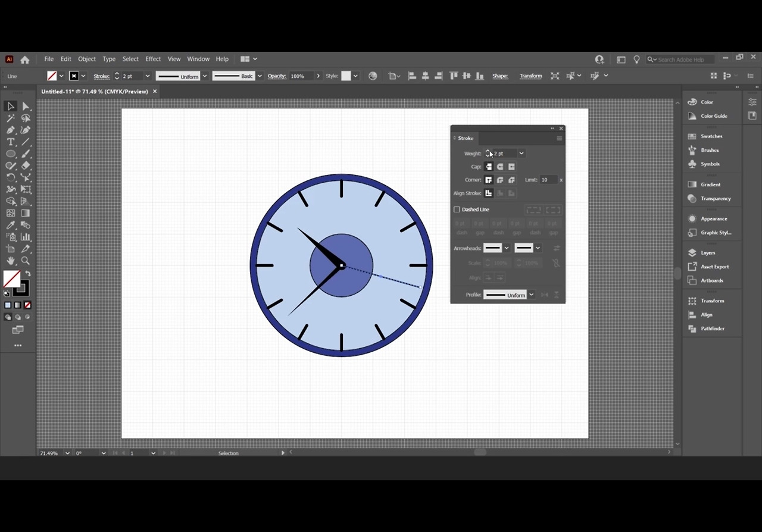Click the miter Limit input field

pos(548,180)
